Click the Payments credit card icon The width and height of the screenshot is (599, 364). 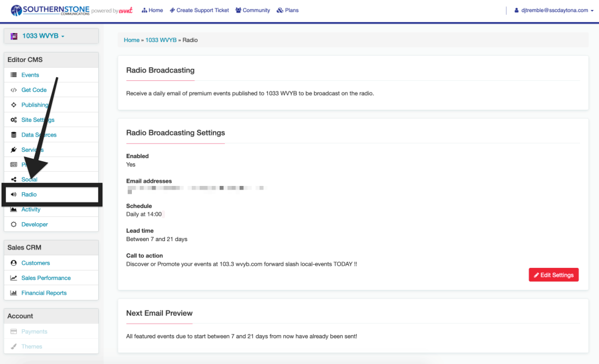14,331
